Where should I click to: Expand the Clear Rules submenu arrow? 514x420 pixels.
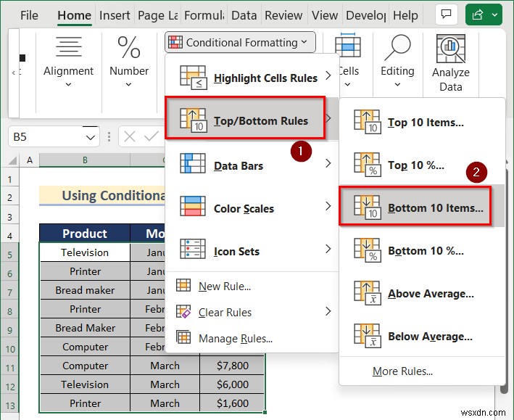(328, 311)
